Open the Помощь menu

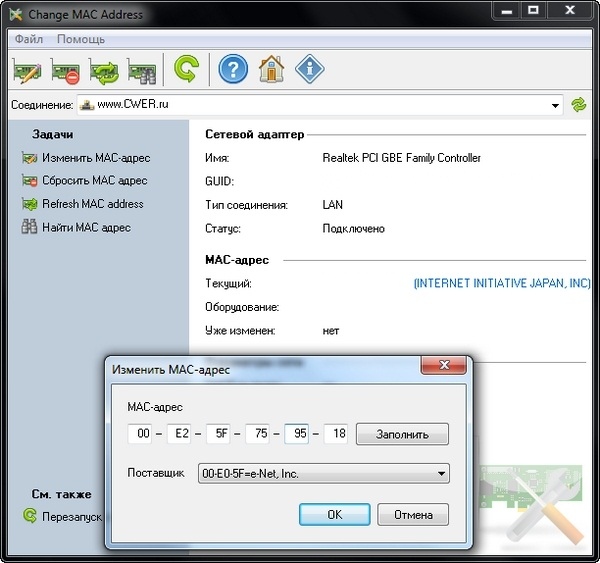(x=81, y=39)
